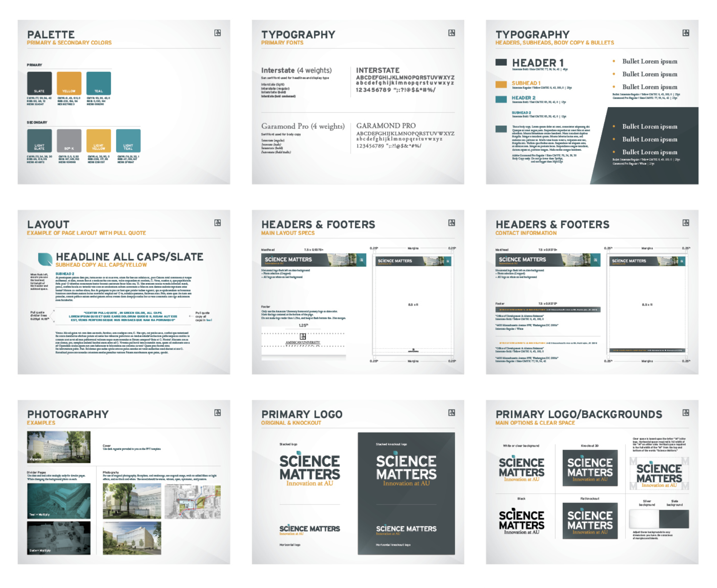Screen dimensions: 717x588
Task: Select the Flat knockout logo
Action: coord(590,521)
